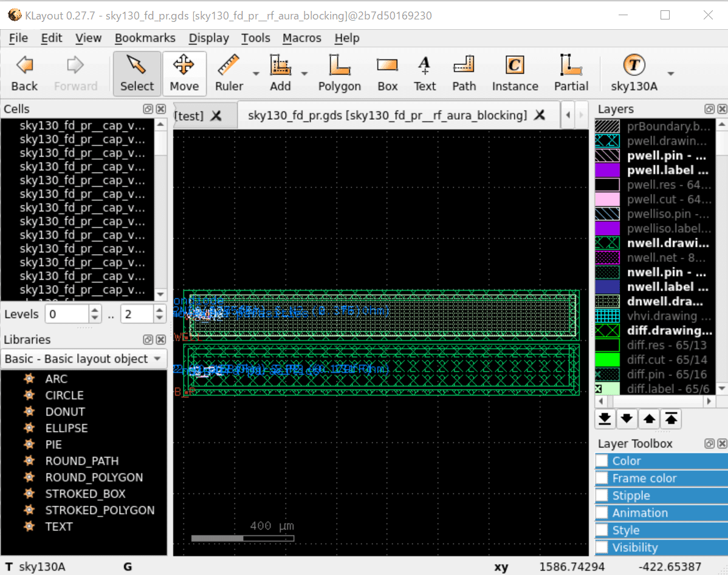Toggle the Color checkbox in Layer Toolbox

602,461
